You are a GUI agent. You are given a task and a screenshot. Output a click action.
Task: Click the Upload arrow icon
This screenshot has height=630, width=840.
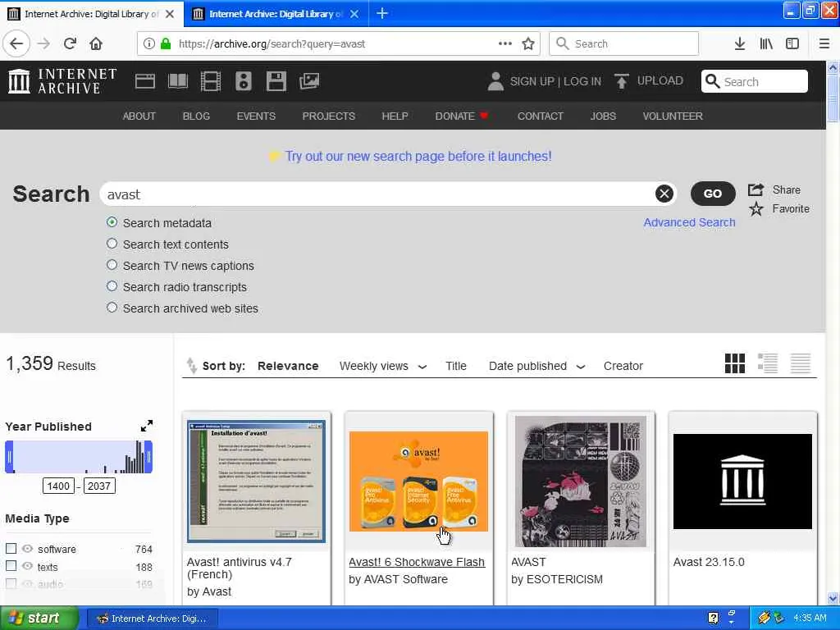pos(622,81)
